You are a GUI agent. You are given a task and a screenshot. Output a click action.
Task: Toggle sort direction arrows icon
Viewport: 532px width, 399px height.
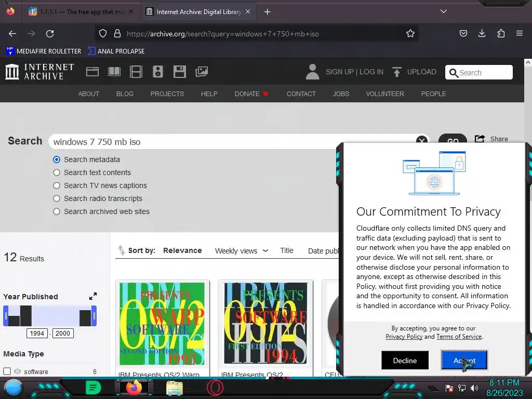click(121, 250)
